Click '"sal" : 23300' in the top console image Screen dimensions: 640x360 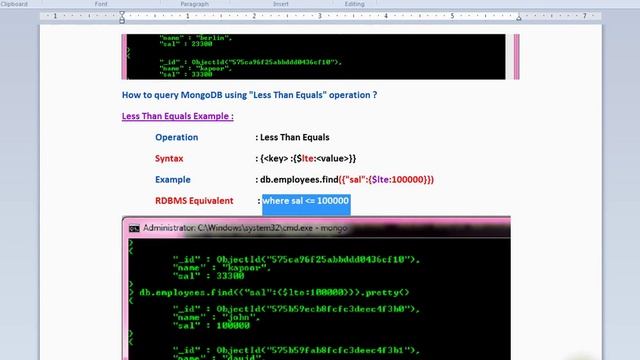click(186, 44)
